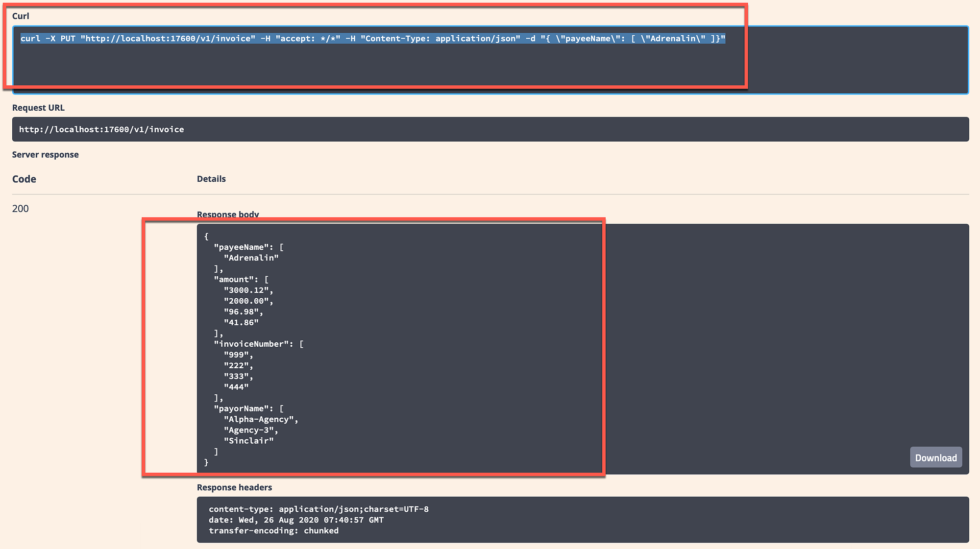The height and width of the screenshot is (549, 980).
Task: Click the content-type header line
Action: pyautogui.click(x=318, y=509)
